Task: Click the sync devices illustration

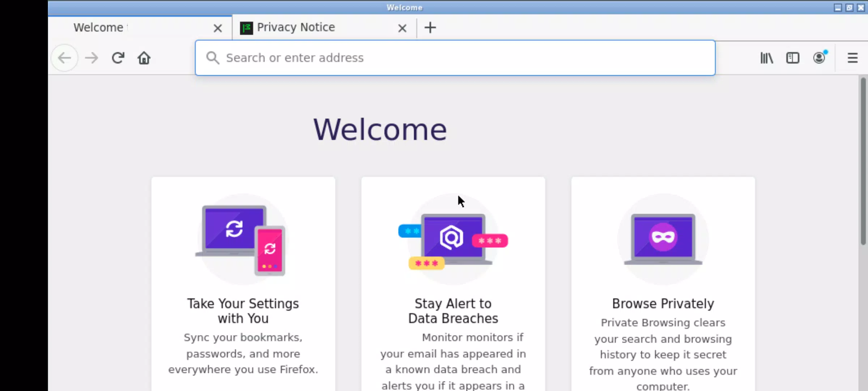Action: point(241,240)
